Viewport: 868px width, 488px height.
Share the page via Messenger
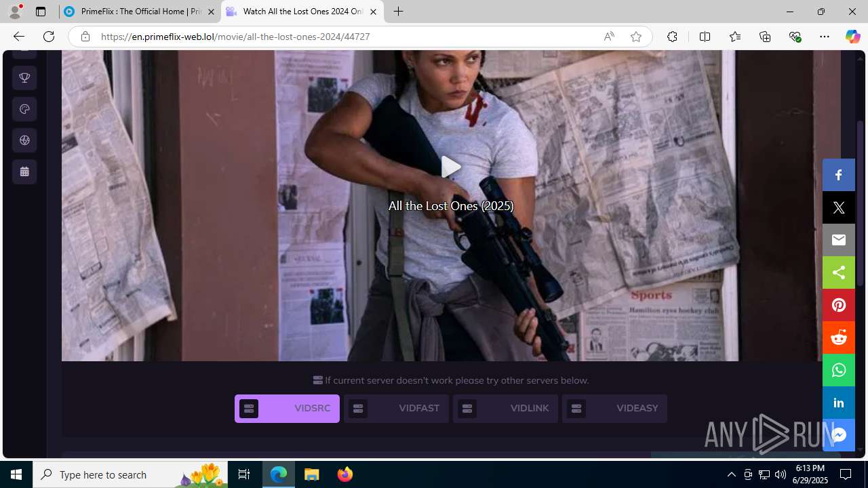[839, 435]
